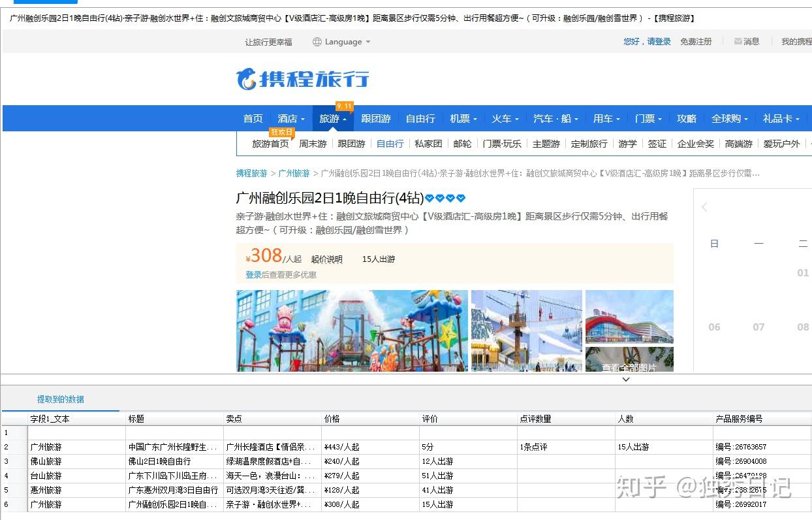The height and width of the screenshot is (520, 812).
Task: Click the globe Language icon
Action: [317, 42]
